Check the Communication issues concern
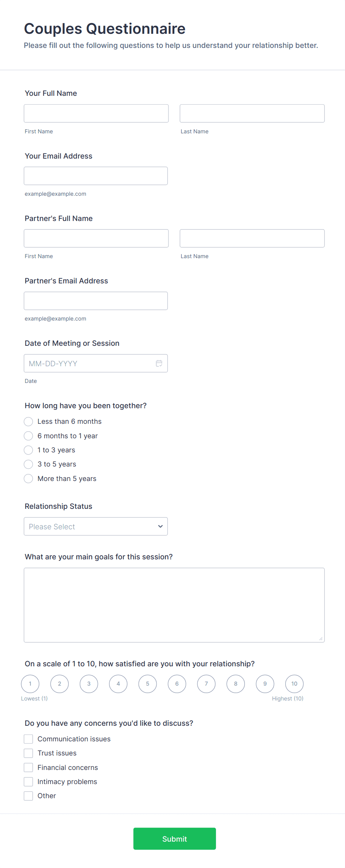 (28, 739)
